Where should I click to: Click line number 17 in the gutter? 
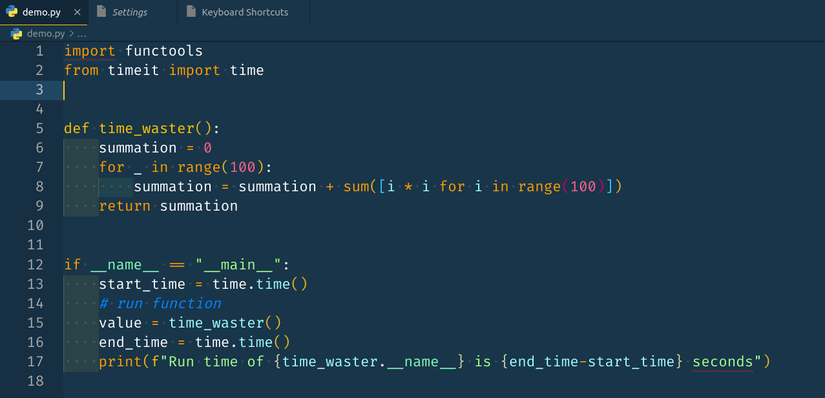pos(35,362)
